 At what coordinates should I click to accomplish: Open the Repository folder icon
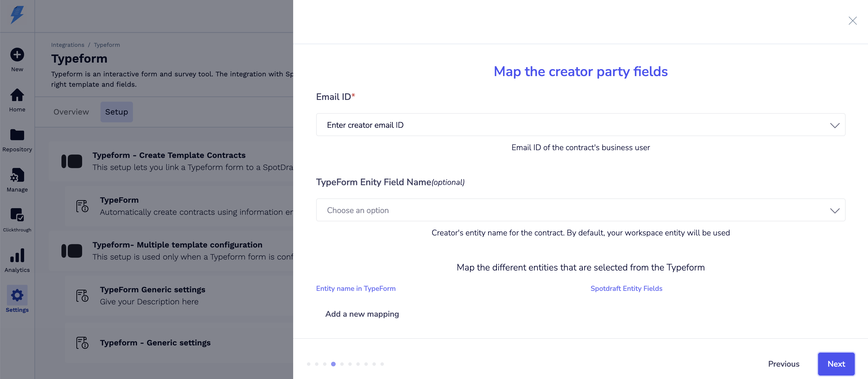point(17,135)
